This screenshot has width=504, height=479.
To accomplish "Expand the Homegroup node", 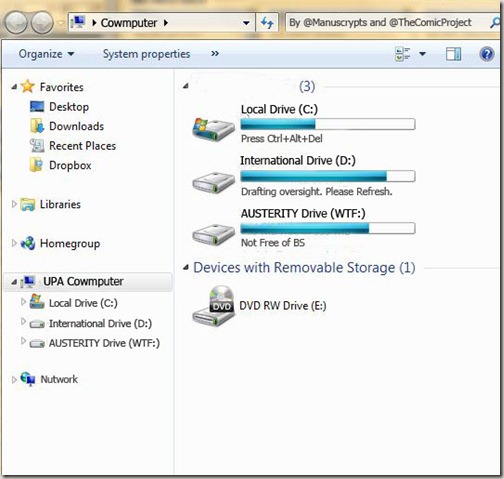I will coord(14,243).
